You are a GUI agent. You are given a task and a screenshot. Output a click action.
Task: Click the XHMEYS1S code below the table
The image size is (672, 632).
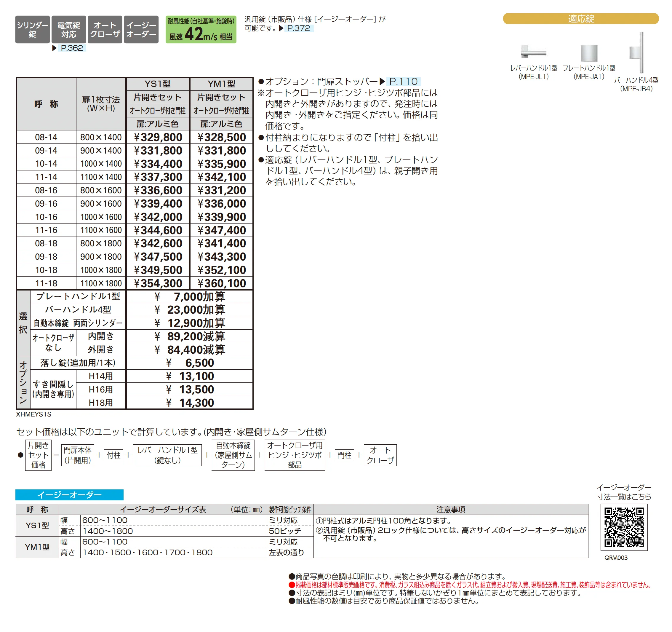click(x=33, y=414)
